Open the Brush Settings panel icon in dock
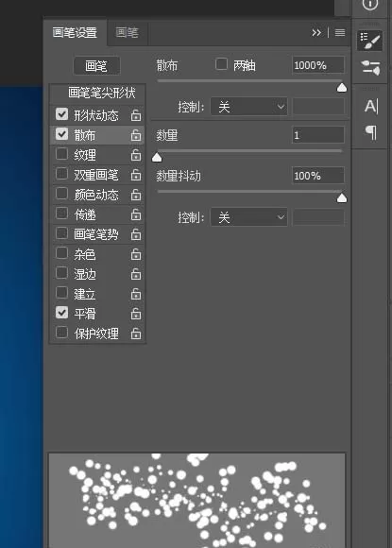This screenshot has width=392, height=548. (369, 41)
